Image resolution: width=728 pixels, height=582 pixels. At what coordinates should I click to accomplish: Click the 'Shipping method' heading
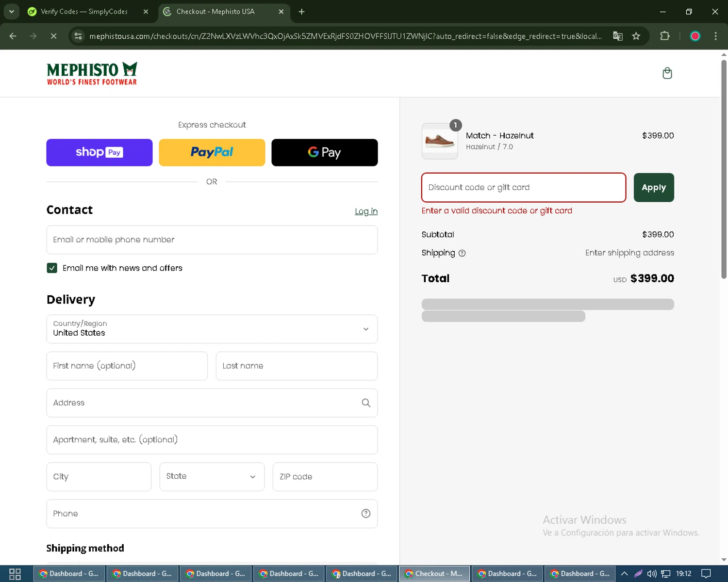pos(85,548)
